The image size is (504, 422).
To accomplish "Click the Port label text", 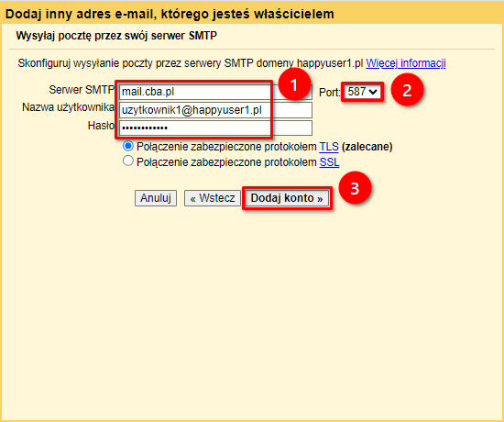I will [330, 93].
